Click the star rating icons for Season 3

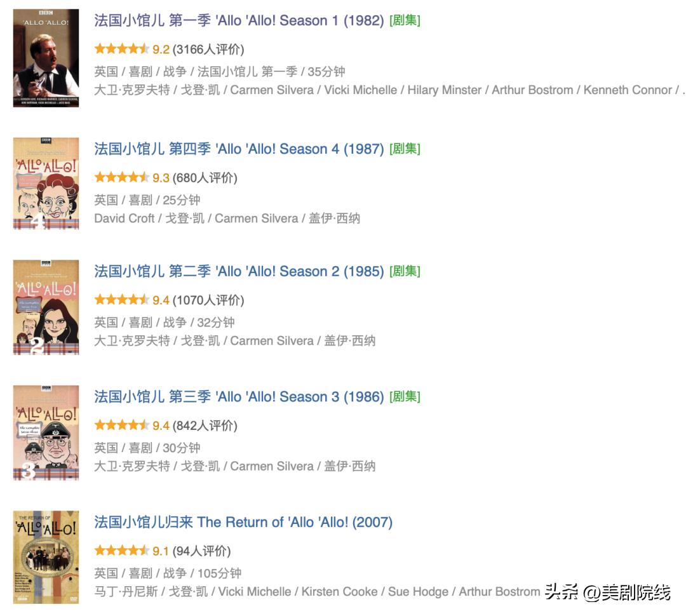[x=121, y=425]
